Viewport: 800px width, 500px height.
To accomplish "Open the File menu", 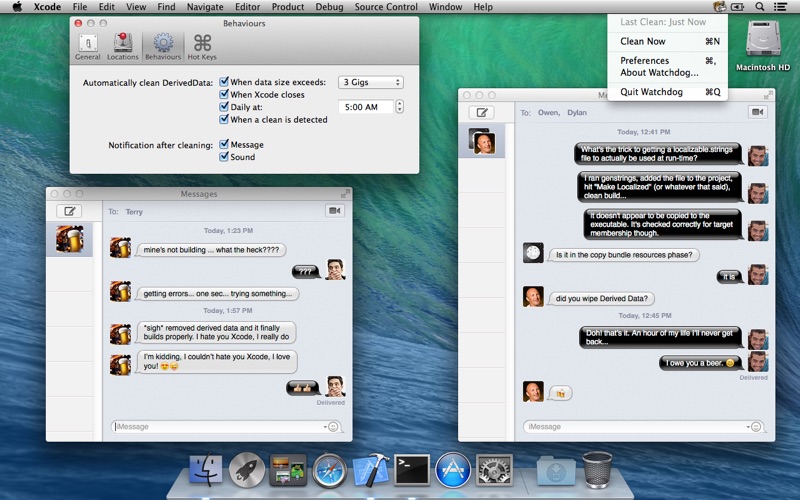I will click(x=80, y=7).
